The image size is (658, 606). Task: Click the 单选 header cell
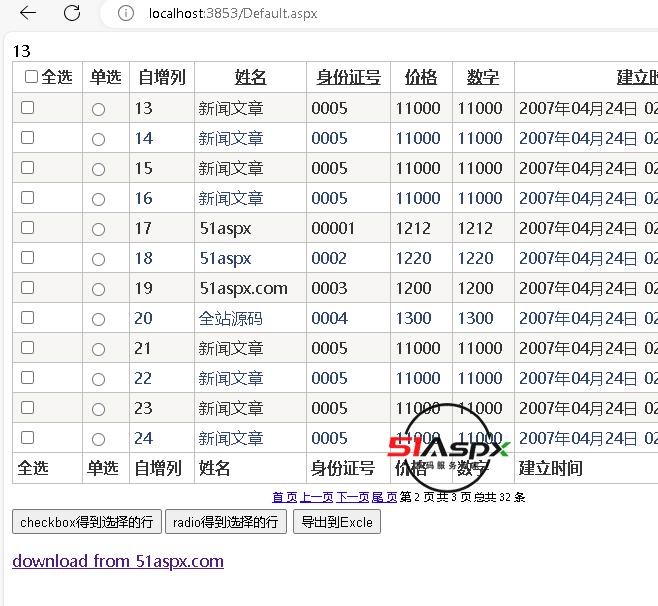coord(106,77)
